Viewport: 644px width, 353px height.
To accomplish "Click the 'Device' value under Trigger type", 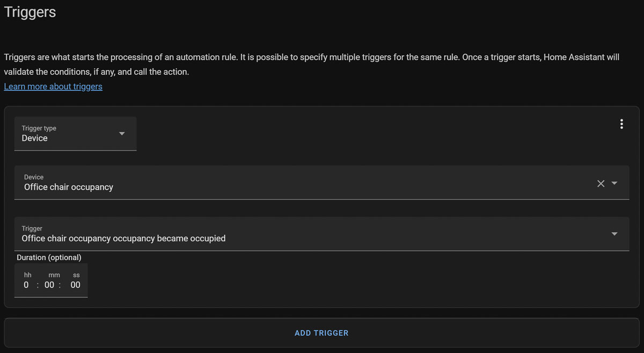I will (x=34, y=139).
